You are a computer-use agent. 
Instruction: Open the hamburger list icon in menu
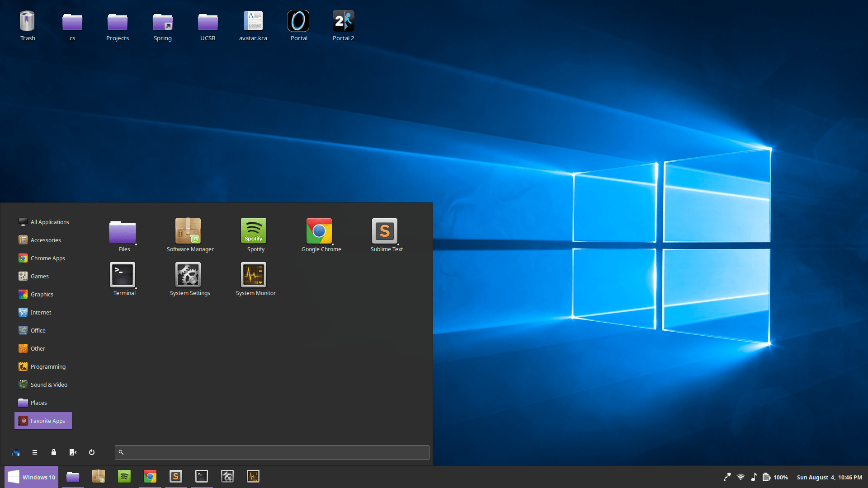[x=35, y=452]
